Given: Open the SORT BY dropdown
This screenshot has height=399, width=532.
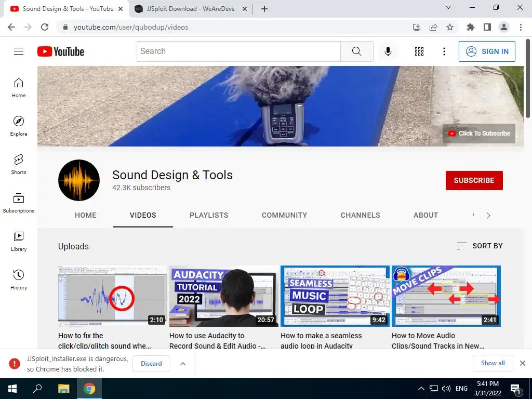Looking at the screenshot, I should point(480,246).
